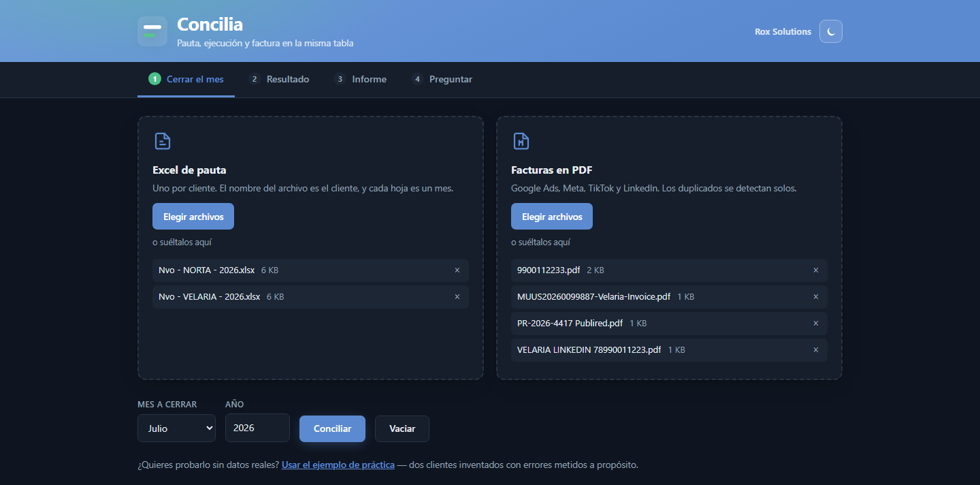Remove Nvo - NORTA - 2026.xlsx file
This screenshot has height=485, width=980.
point(457,270)
